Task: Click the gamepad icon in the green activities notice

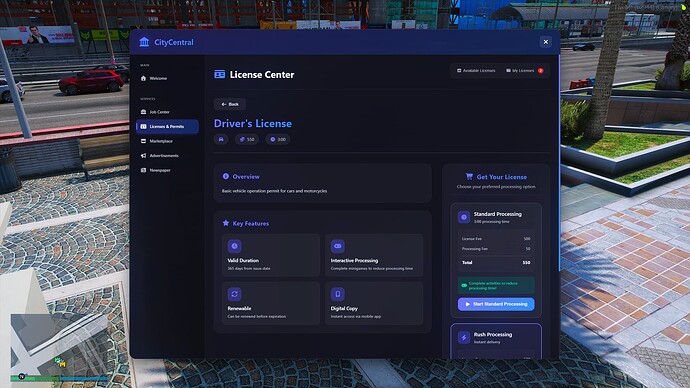Action: [464, 286]
